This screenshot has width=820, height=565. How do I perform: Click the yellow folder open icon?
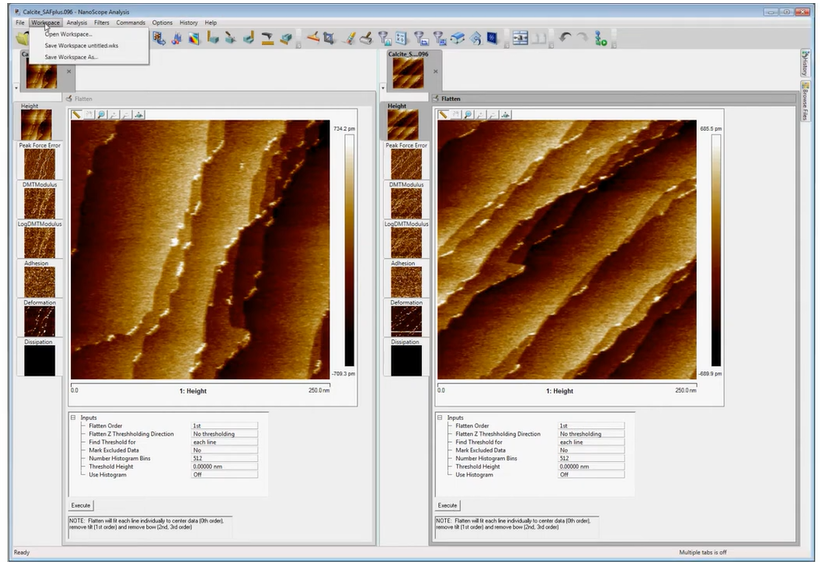click(x=22, y=38)
